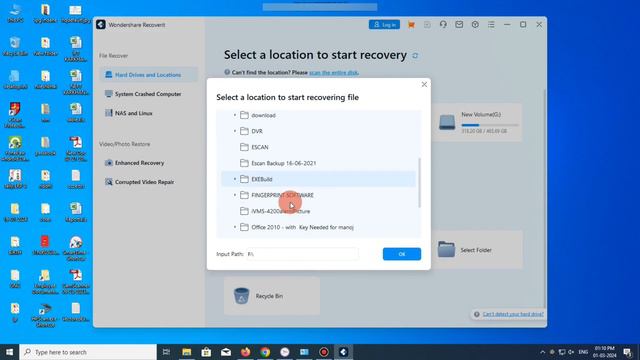Open the Windows Start menu
640x360 pixels.
(9, 352)
